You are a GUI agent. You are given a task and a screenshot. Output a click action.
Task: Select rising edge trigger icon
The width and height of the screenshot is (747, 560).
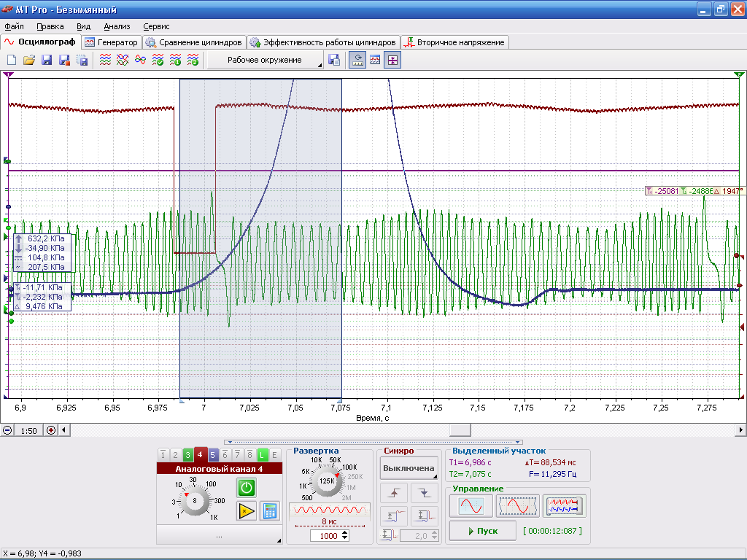[394, 493]
